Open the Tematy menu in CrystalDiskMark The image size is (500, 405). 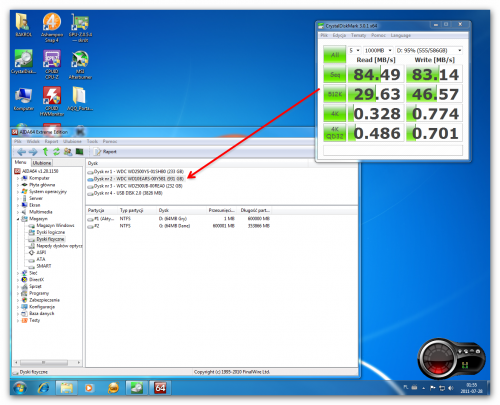click(x=358, y=35)
